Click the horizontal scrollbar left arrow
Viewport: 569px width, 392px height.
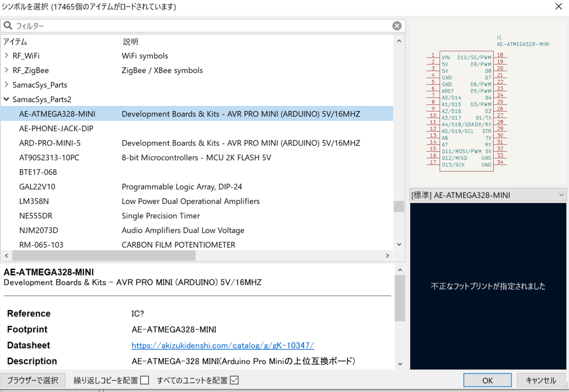point(6,255)
